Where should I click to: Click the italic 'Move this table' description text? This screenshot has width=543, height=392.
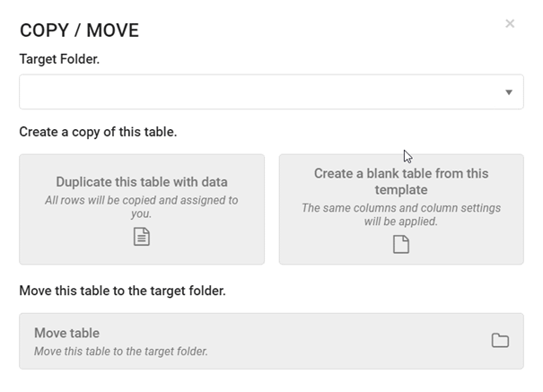point(121,352)
